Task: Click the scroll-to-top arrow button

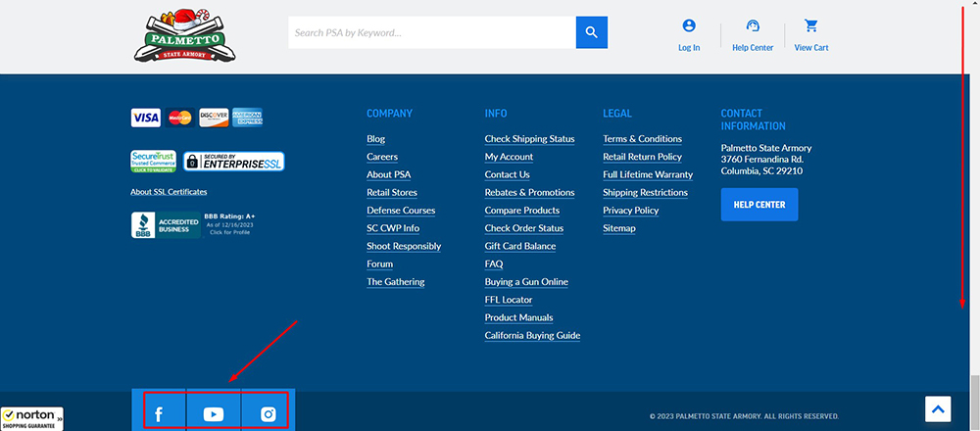Action: tap(938, 409)
